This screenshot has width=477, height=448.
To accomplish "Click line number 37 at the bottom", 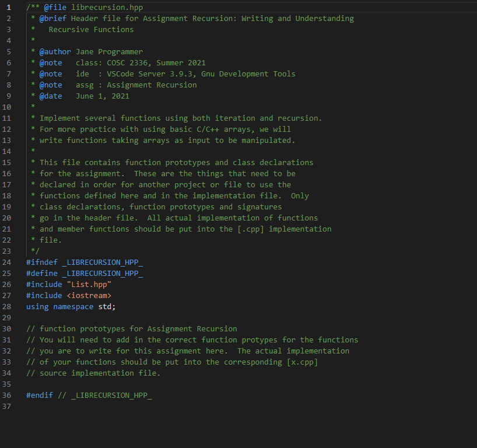I will tap(6, 406).
